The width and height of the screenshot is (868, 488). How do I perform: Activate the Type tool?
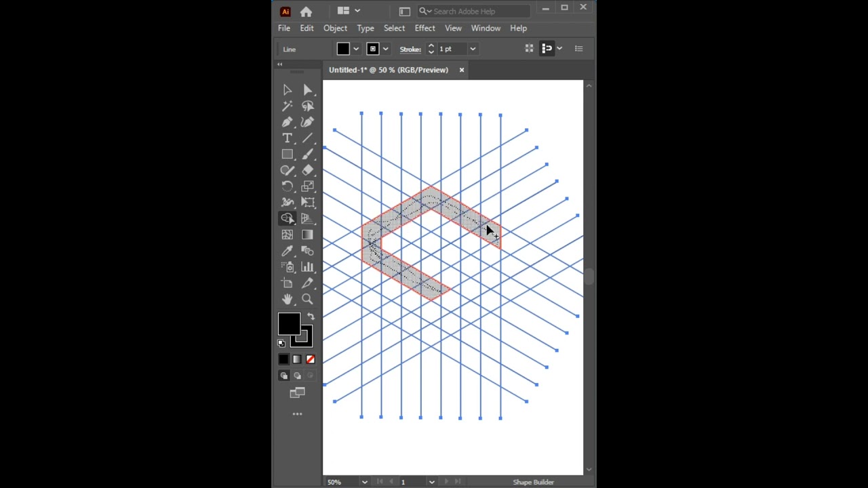tap(288, 138)
